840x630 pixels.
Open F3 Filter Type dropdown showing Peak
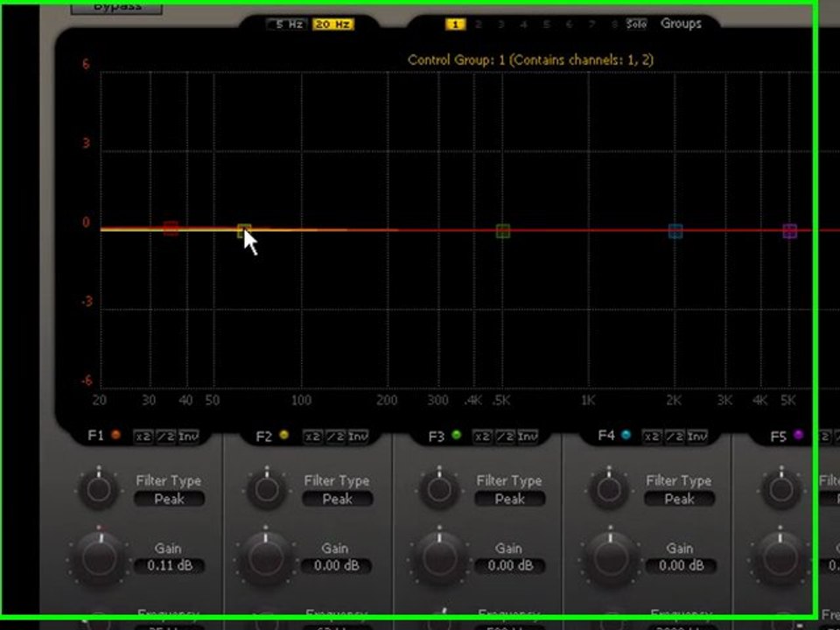[x=510, y=500]
